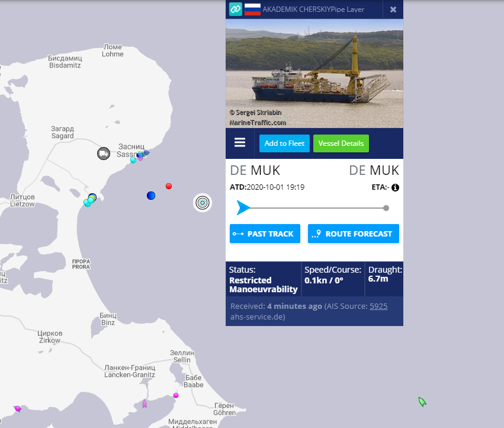Click the ETA info icon
Image resolution: width=504 pixels, height=428 pixels.
(x=395, y=187)
